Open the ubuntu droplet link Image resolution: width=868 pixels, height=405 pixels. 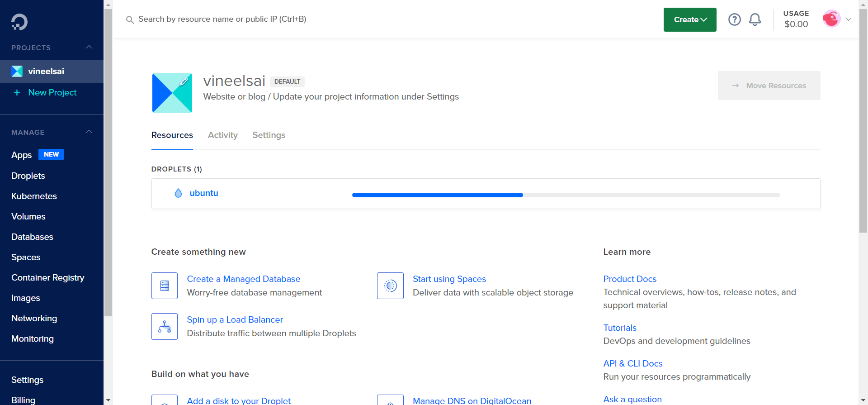203,193
